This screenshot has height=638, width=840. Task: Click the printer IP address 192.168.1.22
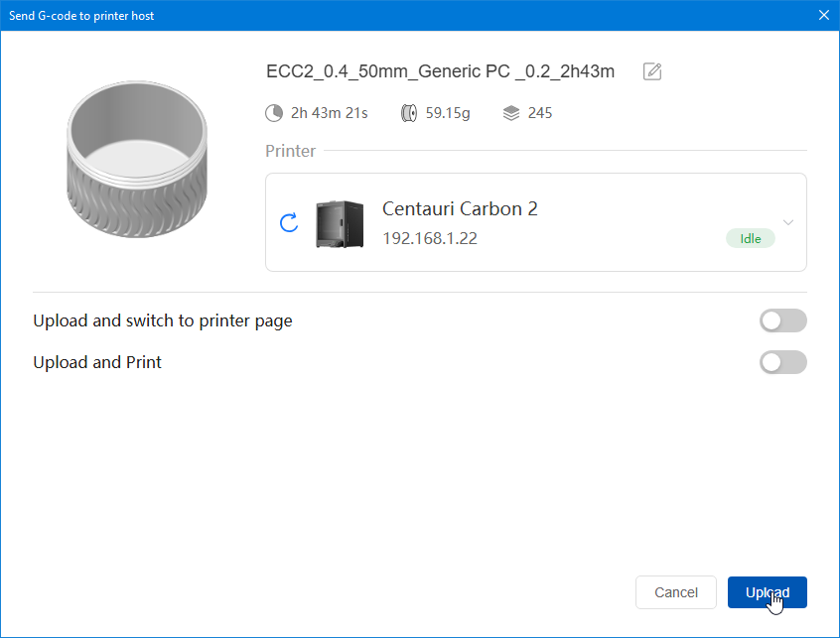[x=430, y=239]
